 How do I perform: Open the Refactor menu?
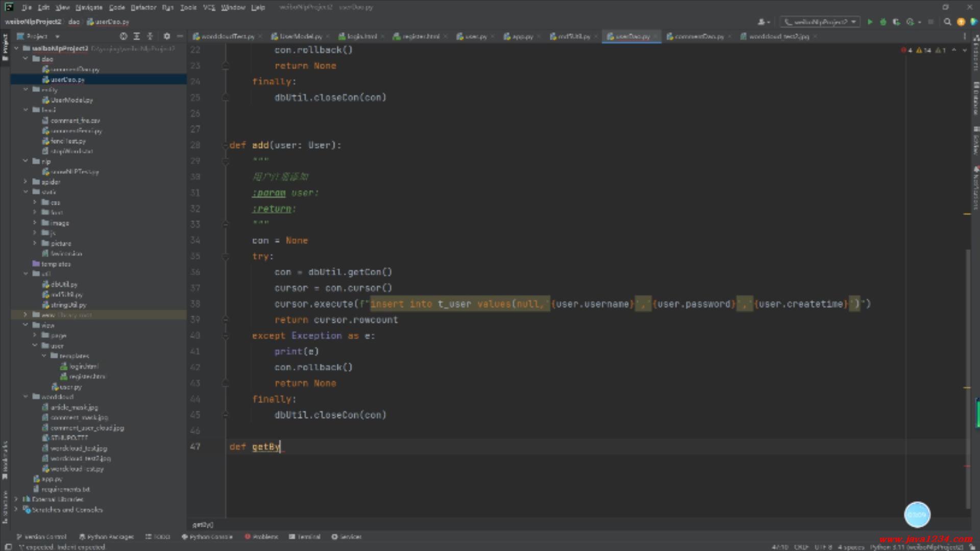(x=143, y=7)
